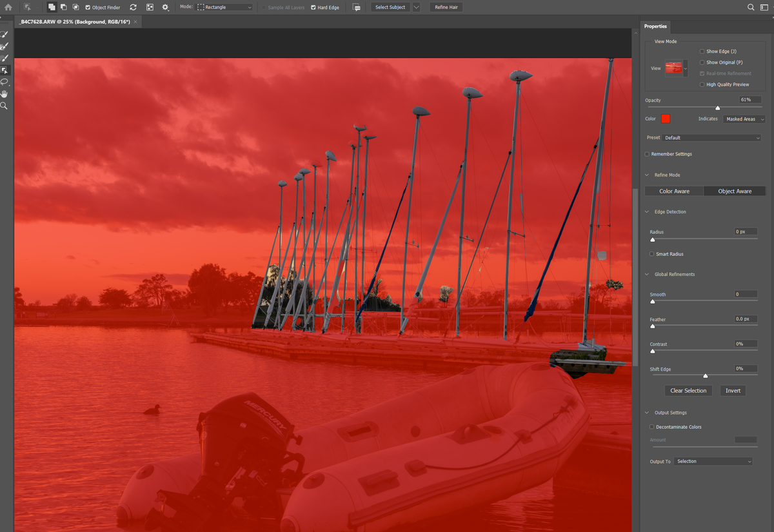
Task: Select the Refine Edge Brush tool
Action: [5, 46]
